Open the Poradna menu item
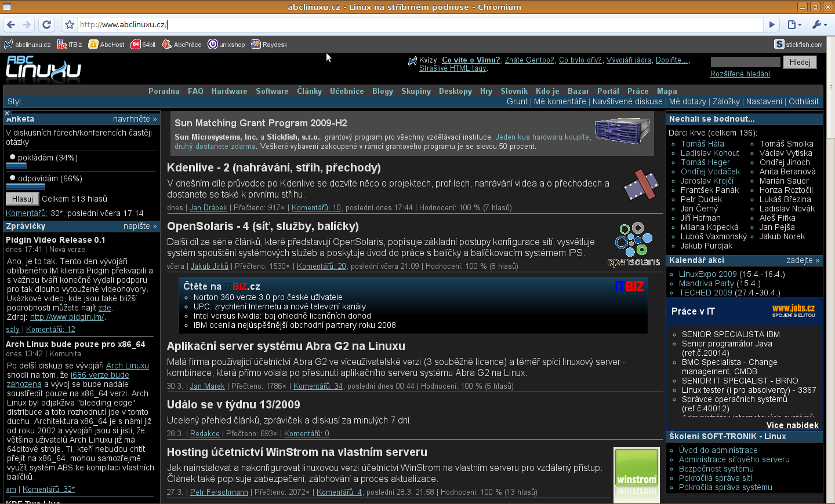 (x=164, y=91)
